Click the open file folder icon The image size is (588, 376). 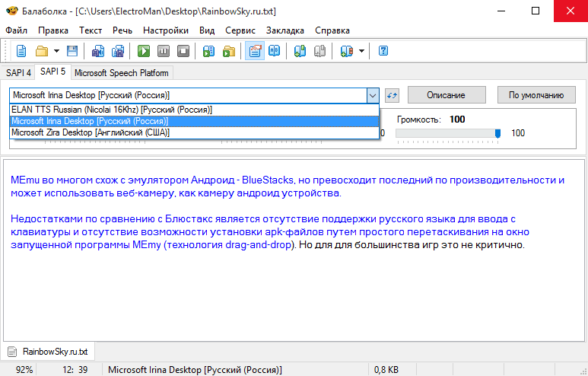pyautogui.click(x=41, y=51)
